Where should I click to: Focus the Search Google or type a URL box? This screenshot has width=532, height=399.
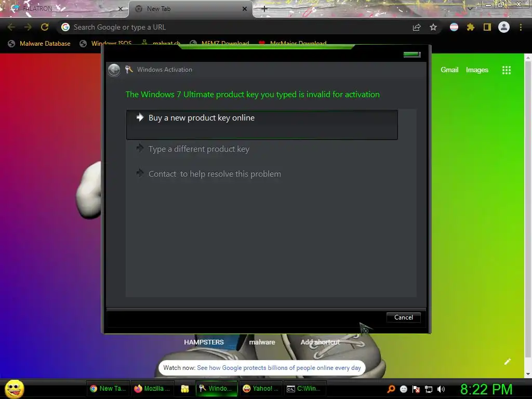pyautogui.click(x=234, y=27)
